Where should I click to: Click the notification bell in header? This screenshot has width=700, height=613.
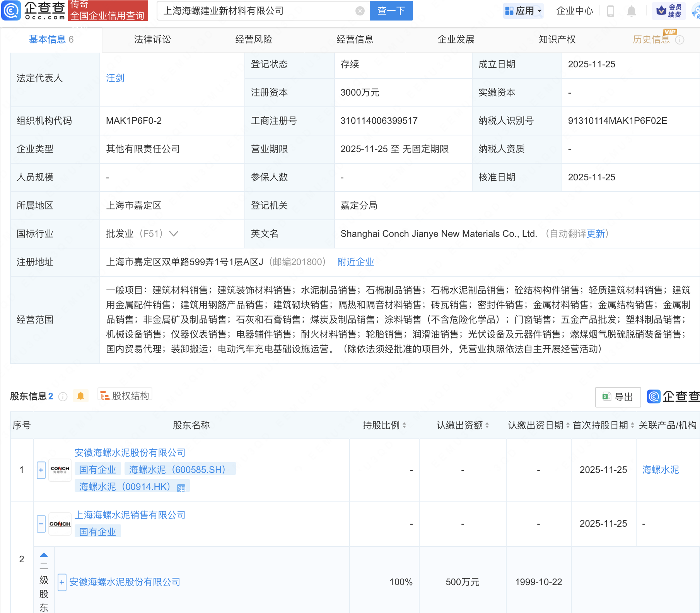tap(631, 11)
